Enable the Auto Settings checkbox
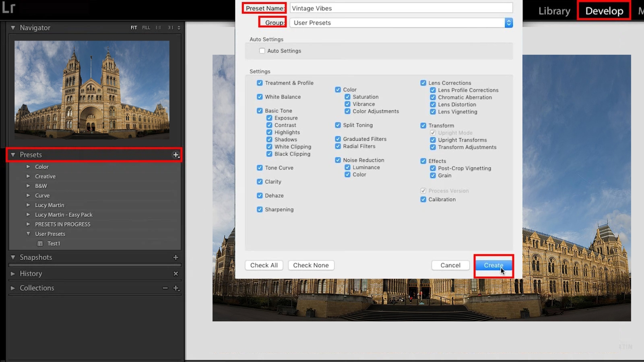The image size is (644, 362). 262,51
